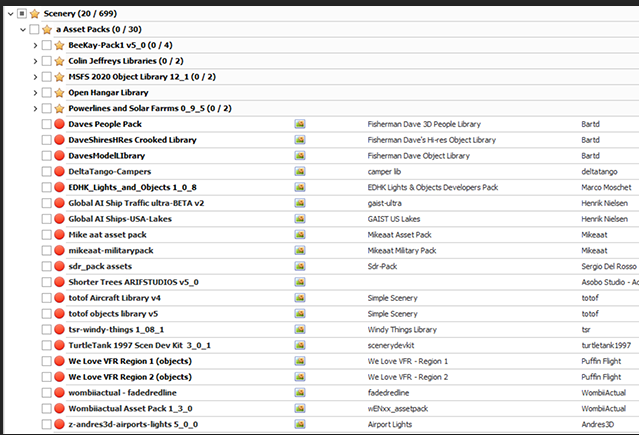Click the thumbnail image icon for Shorter Trees ARIFSTUDIOS
Image resolution: width=639 pixels, height=435 pixels.
click(x=300, y=282)
